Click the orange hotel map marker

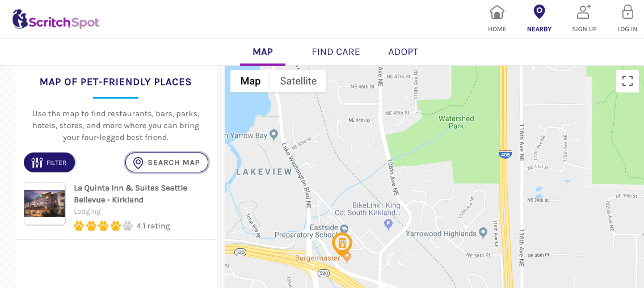click(342, 243)
